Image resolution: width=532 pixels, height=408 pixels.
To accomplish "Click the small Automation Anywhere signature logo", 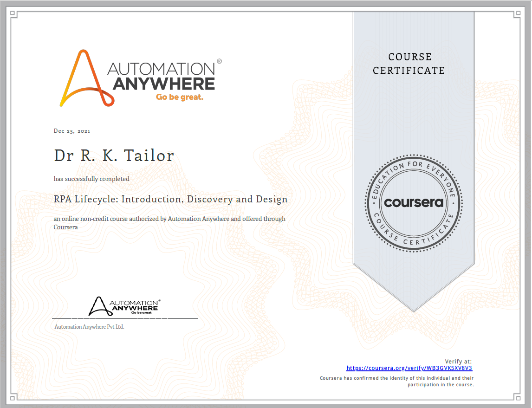I will 124,306.
